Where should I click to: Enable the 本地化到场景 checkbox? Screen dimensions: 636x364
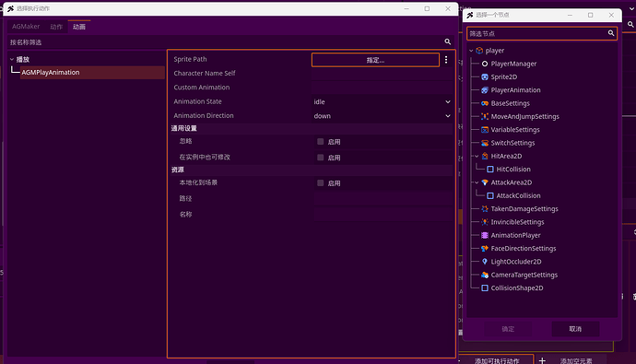[321, 182]
